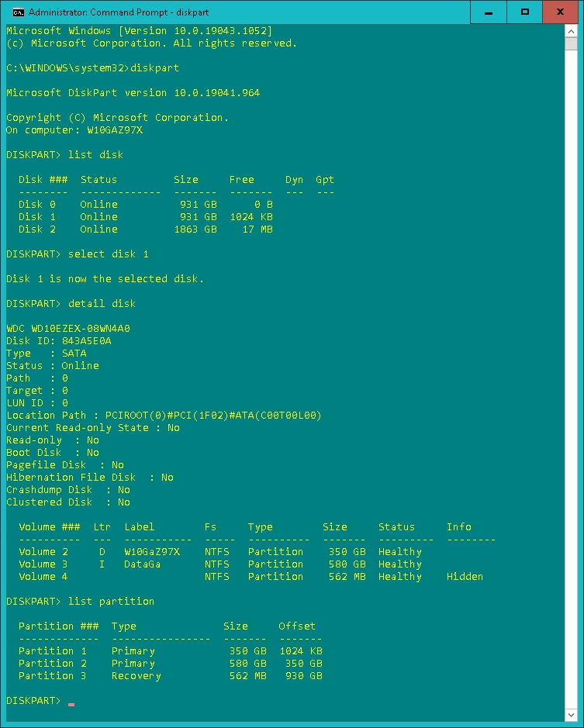Viewport: 584px width, 728px height.
Task: Click the window title 'Administrator: Command Prompt - diskpart'
Action: tap(119, 12)
